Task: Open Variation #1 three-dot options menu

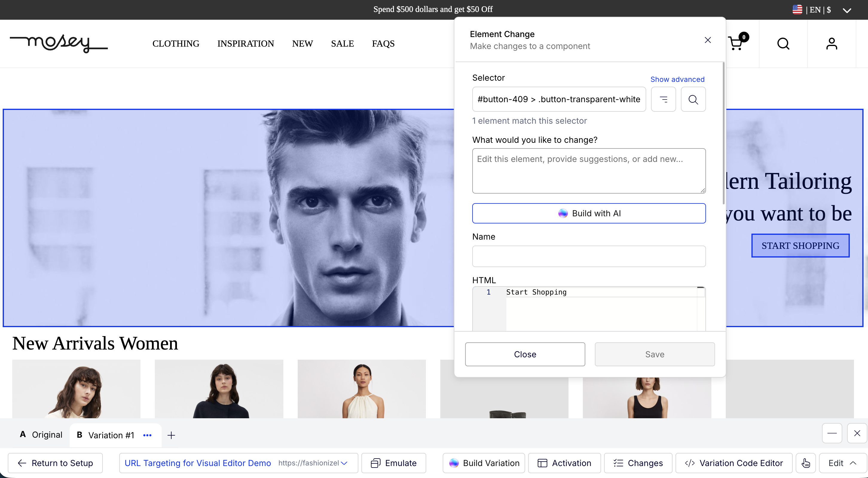Action: click(147, 435)
